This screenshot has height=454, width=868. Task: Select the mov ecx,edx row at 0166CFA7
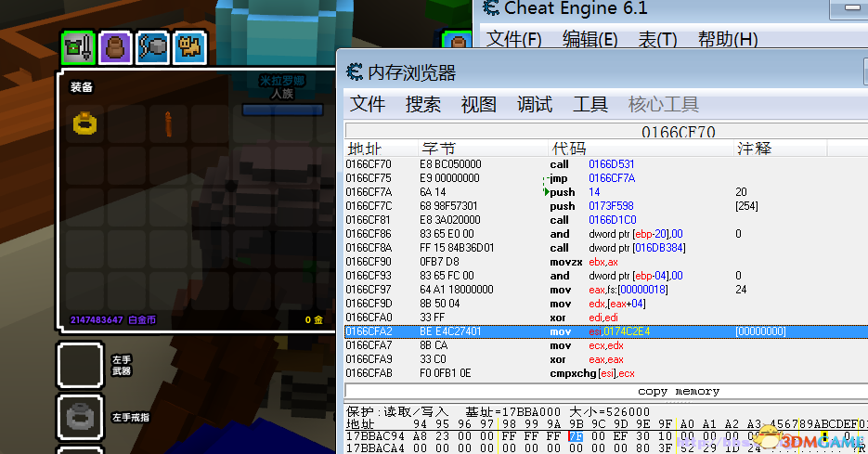pyautogui.click(x=606, y=345)
